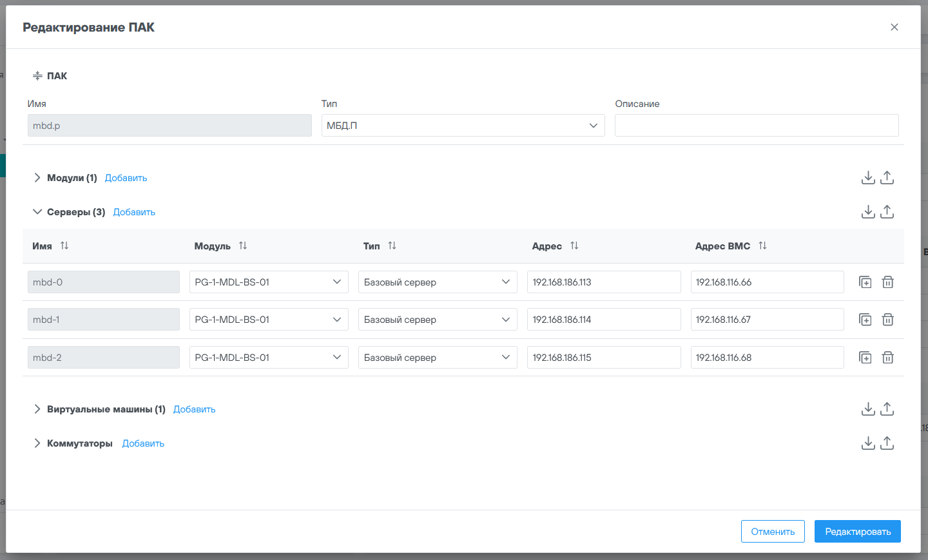Delete the mbd-1 server row

click(887, 320)
